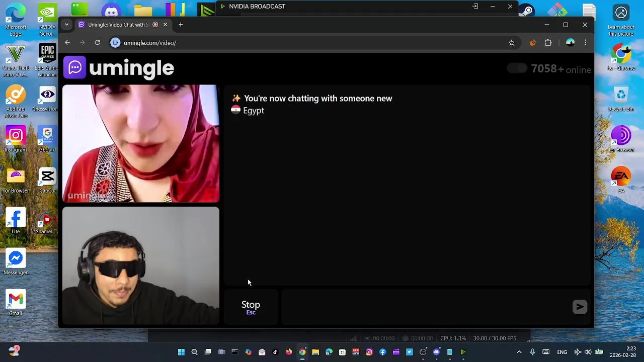
Task: Click the Instagram icon in the taskbar
Action: point(369,352)
